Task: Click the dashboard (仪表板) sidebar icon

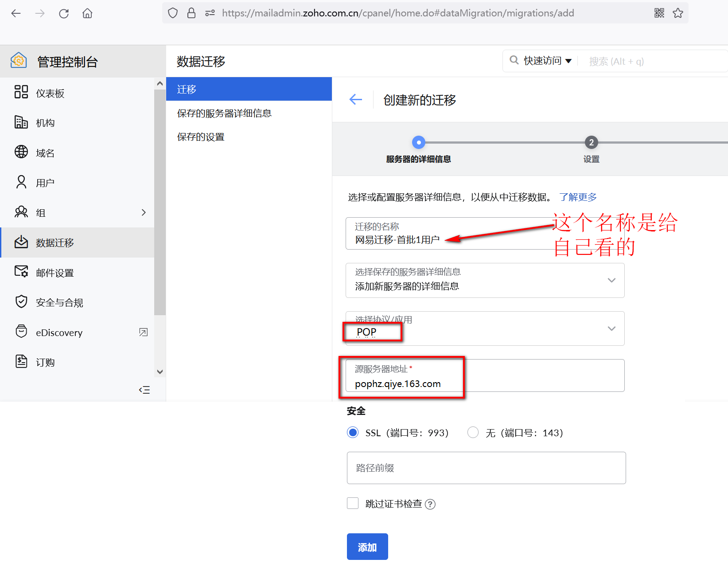Action: click(21, 92)
